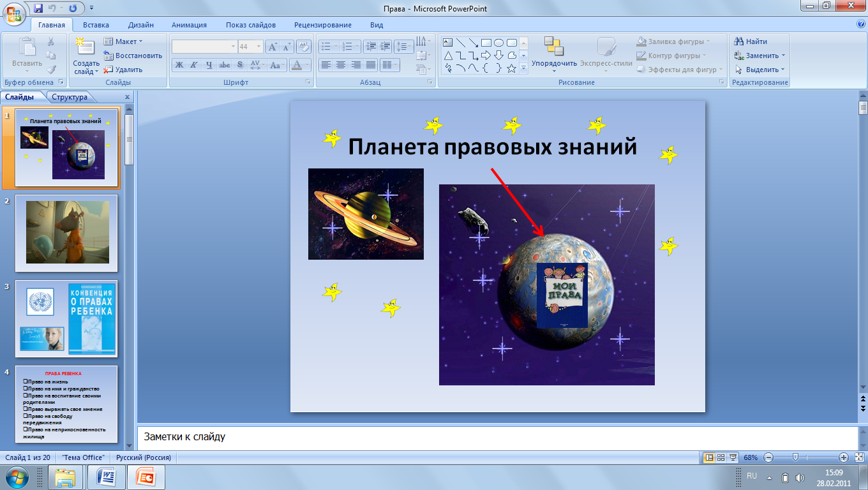Switch to normal view in status bar

coord(708,457)
